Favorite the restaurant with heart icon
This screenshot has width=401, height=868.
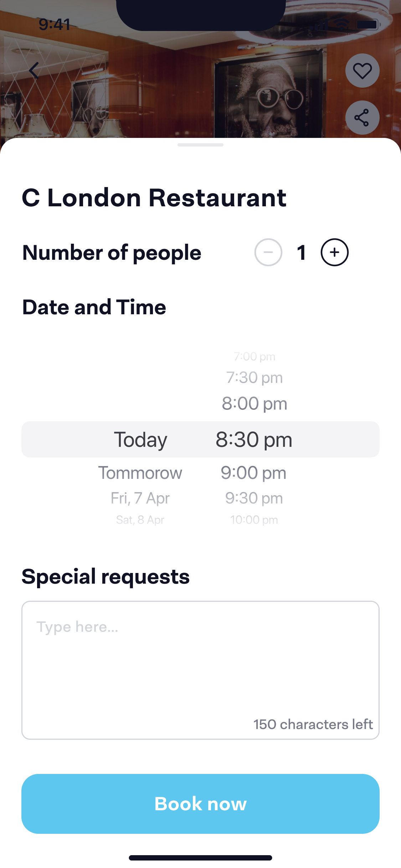(362, 71)
